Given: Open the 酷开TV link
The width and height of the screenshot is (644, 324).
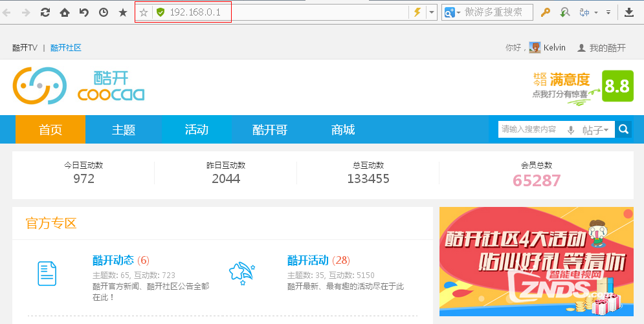Looking at the screenshot, I should click(x=25, y=48).
